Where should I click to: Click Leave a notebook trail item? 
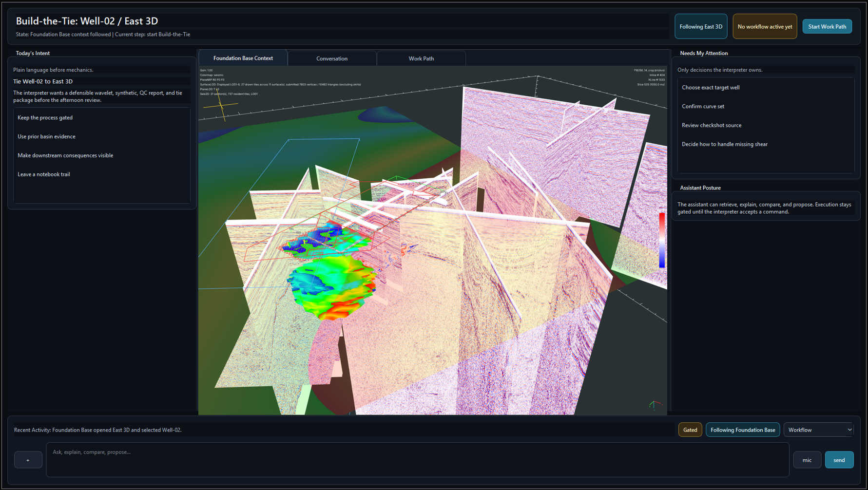coord(101,174)
